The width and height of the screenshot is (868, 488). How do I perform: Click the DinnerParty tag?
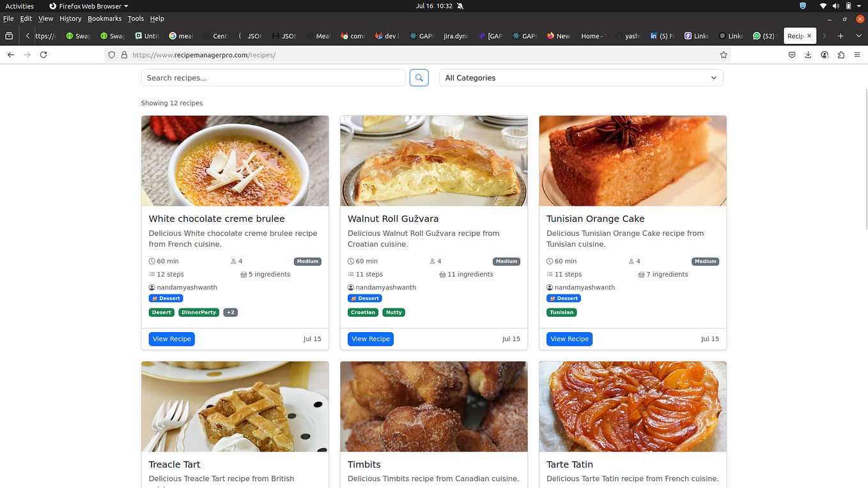(x=199, y=312)
